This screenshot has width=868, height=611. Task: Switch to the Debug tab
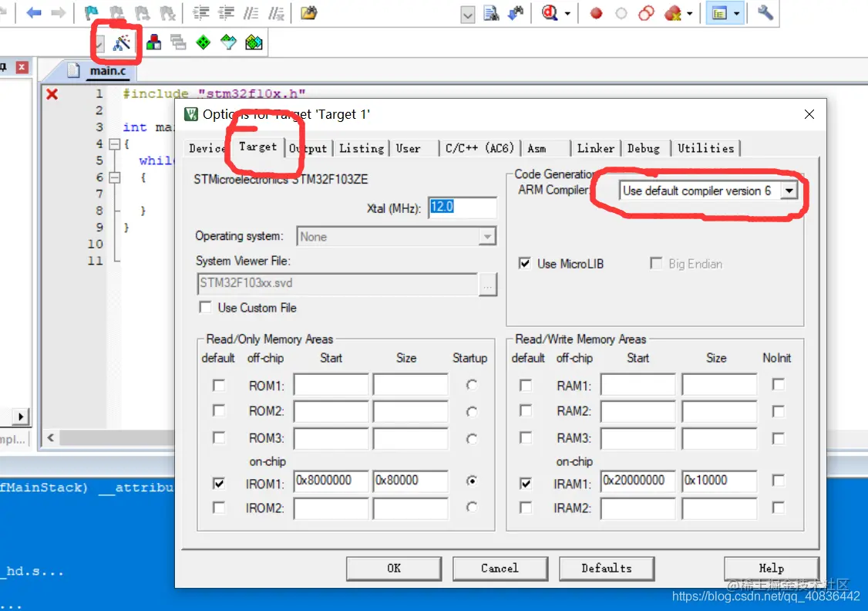click(x=643, y=148)
